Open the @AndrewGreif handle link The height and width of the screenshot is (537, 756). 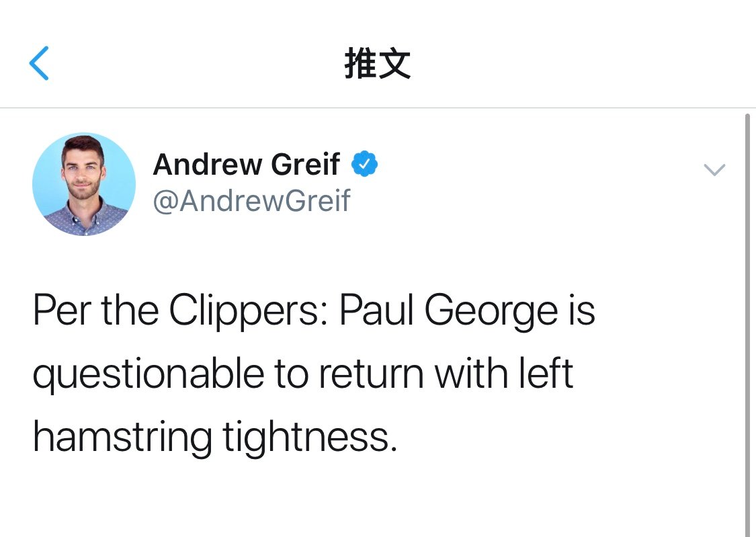[251, 200]
